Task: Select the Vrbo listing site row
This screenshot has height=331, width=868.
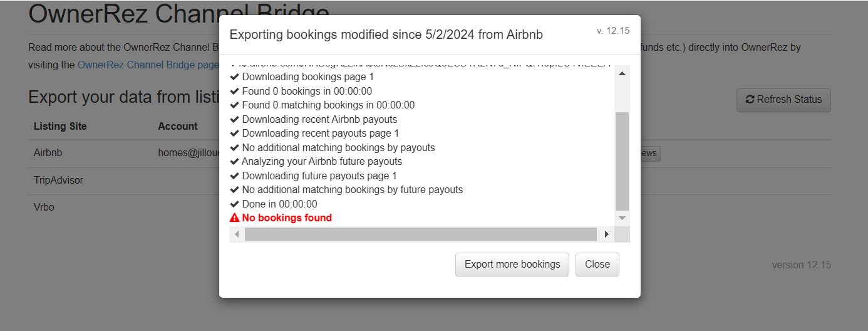Action: (44, 207)
